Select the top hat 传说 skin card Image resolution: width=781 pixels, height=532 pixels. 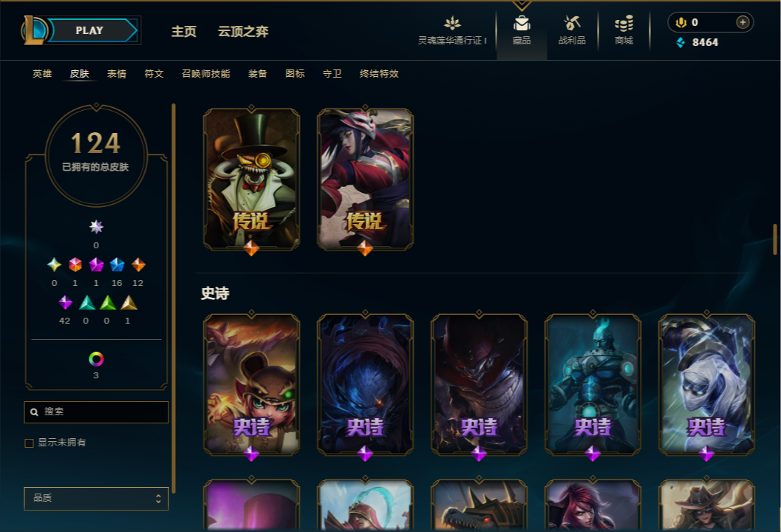pos(251,180)
